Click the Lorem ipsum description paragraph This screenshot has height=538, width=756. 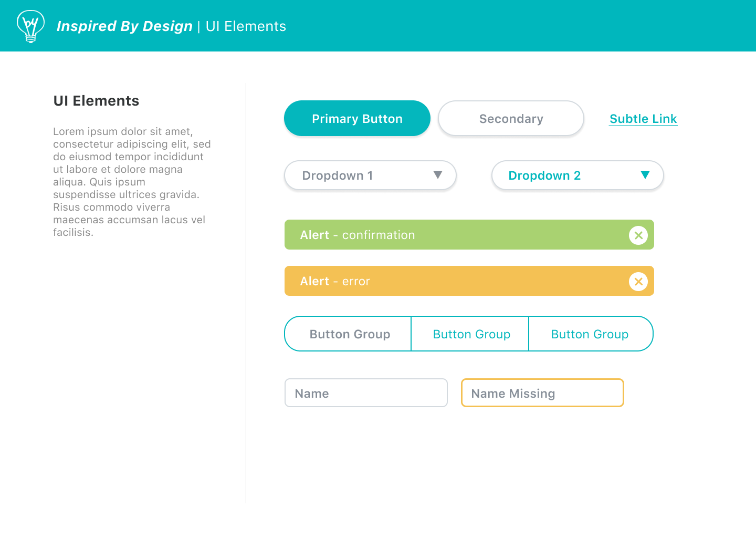click(x=132, y=182)
